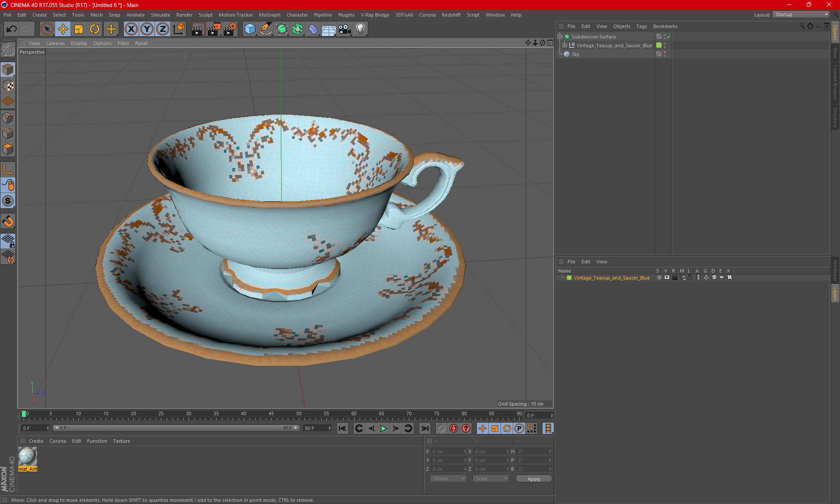
Task: Add a Light object
Action: 360,29
